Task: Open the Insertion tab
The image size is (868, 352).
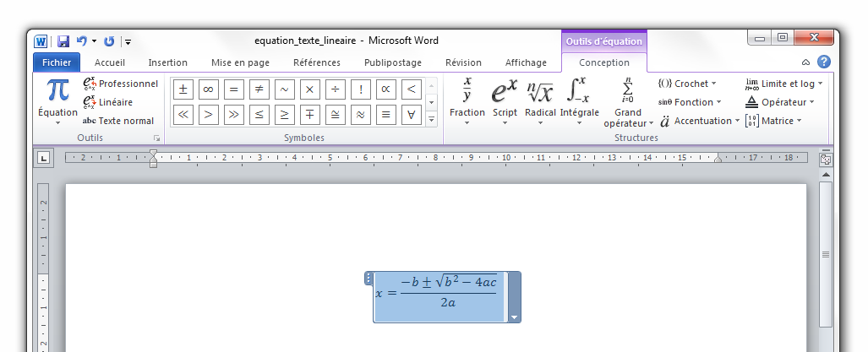Action: (x=167, y=62)
